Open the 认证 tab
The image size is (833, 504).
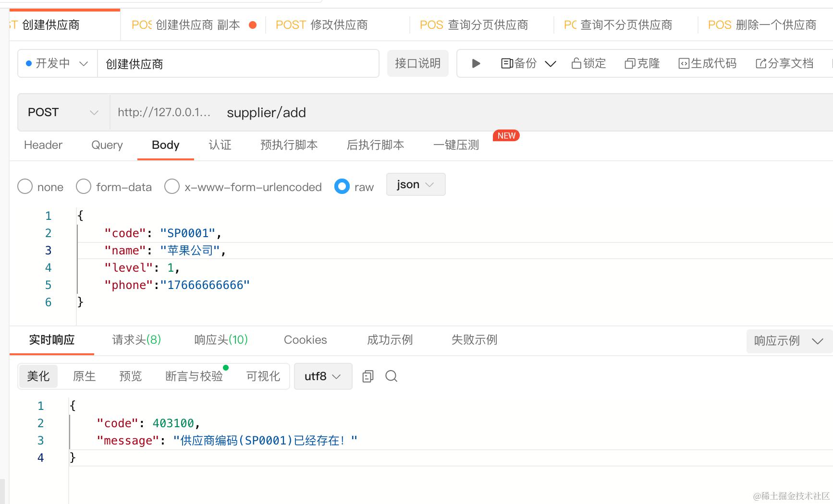point(220,145)
